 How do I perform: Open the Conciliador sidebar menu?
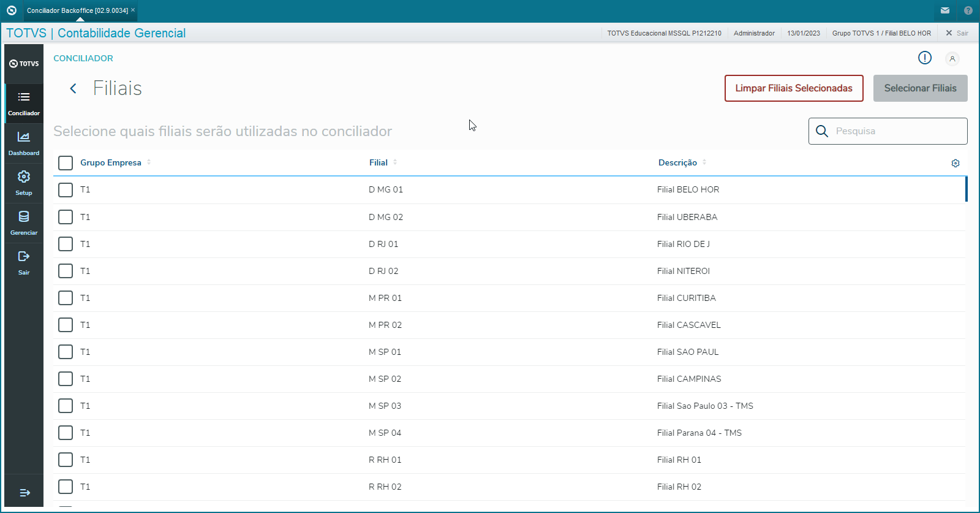pos(24,103)
